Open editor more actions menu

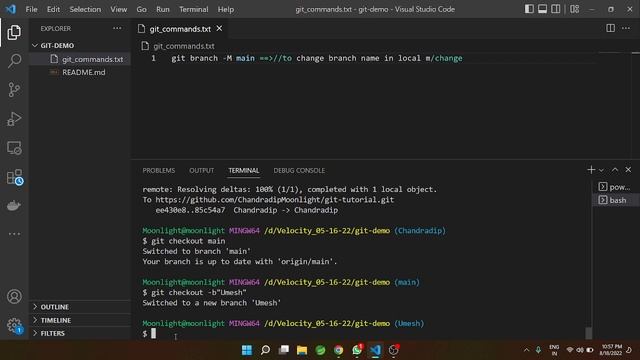(x=626, y=28)
